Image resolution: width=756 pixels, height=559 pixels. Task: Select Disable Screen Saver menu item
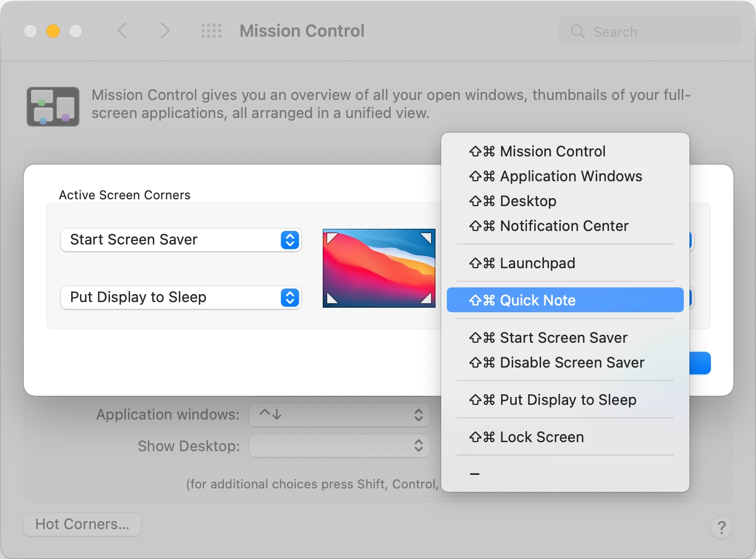pyautogui.click(x=565, y=363)
